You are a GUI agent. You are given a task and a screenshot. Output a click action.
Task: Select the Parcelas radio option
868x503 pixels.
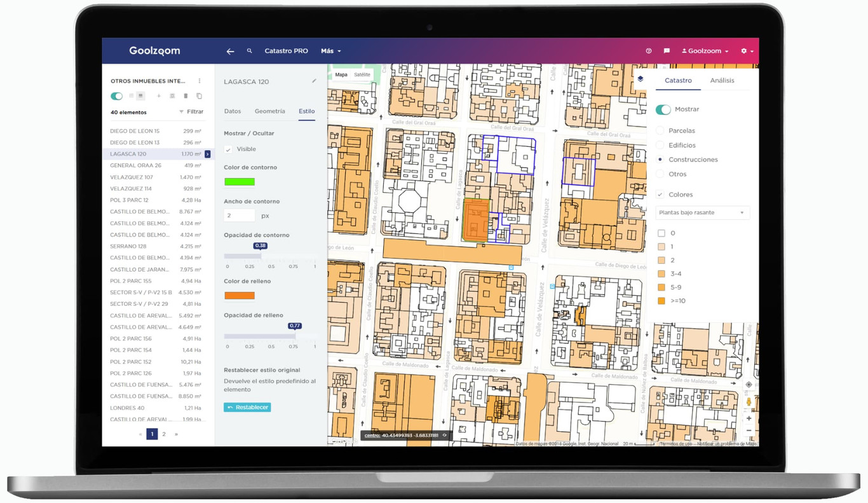tap(661, 131)
